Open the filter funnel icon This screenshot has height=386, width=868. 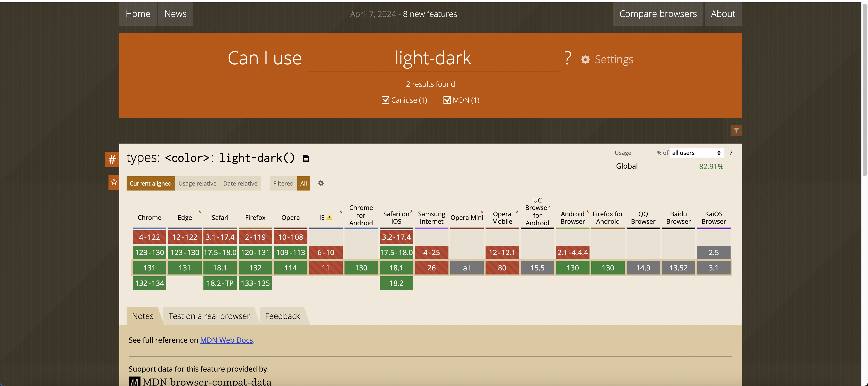(736, 130)
